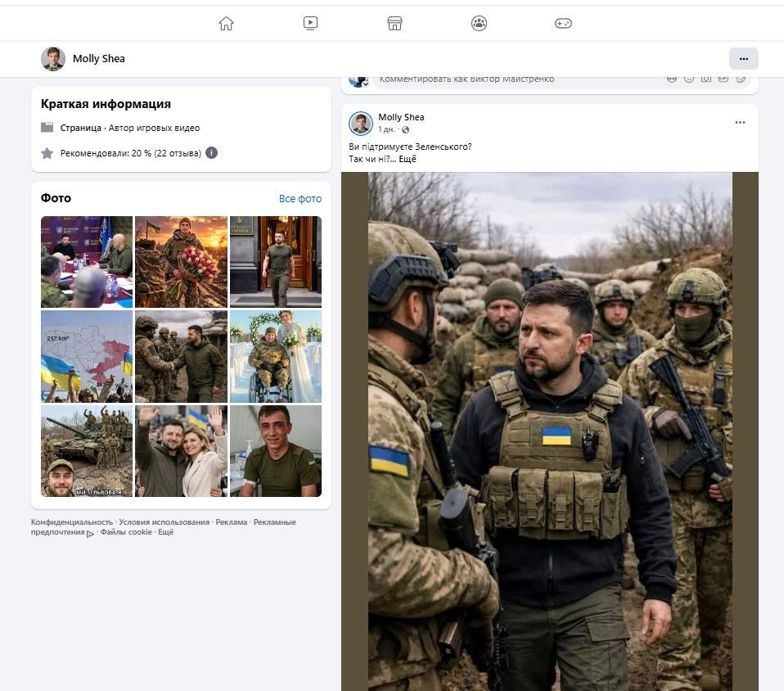
Task: Expand post text with "Ещё"
Action: click(408, 159)
